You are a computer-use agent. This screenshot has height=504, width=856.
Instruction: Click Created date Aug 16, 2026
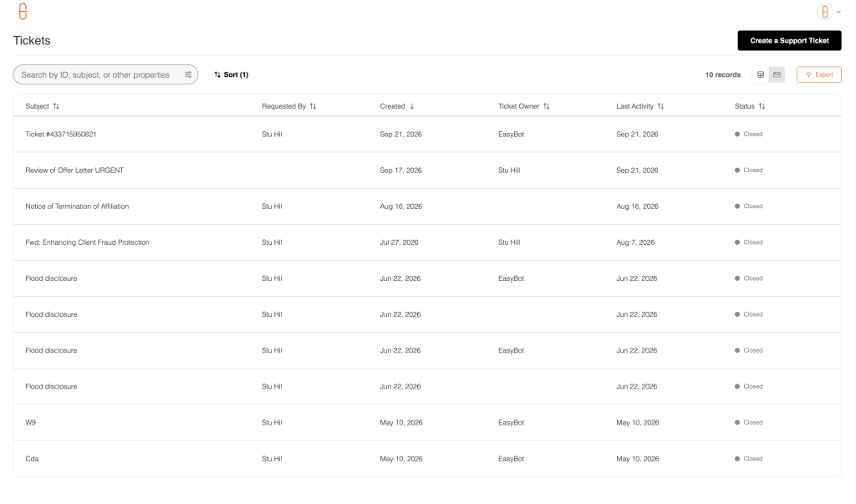coord(400,206)
